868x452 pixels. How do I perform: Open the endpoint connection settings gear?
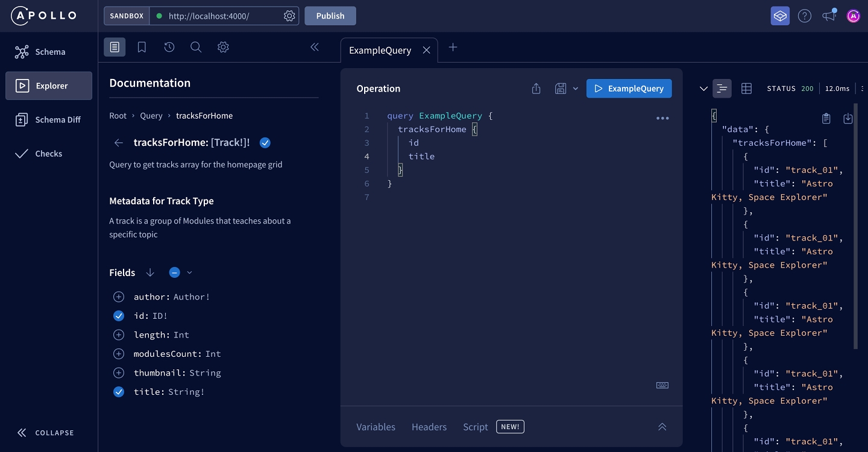[289, 16]
